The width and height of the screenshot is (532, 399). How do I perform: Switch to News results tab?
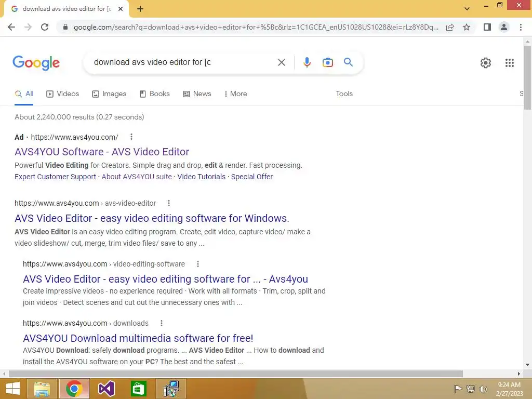pyautogui.click(x=197, y=94)
